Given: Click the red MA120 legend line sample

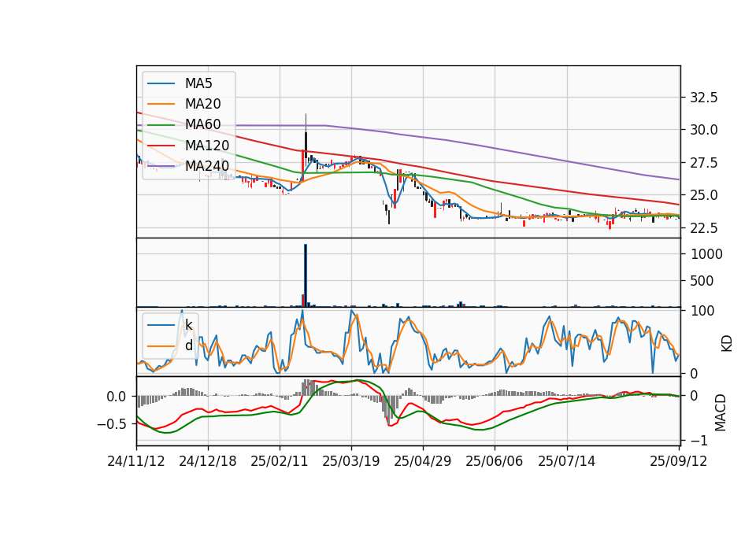Looking at the screenshot, I should pyautogui.click(x=161, y=146).
